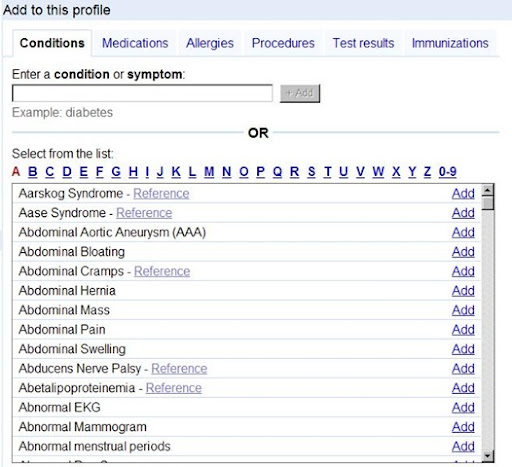Focus the condition or symptom text field

[x=142, y=93]
